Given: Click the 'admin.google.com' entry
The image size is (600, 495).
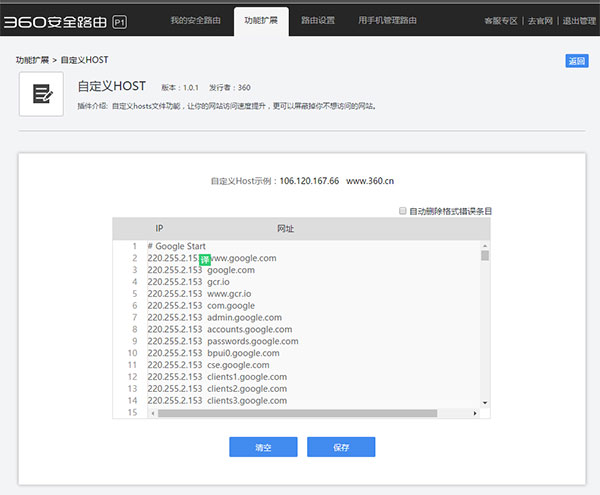Looking at the screenshot, I should (x=245, y=318).
